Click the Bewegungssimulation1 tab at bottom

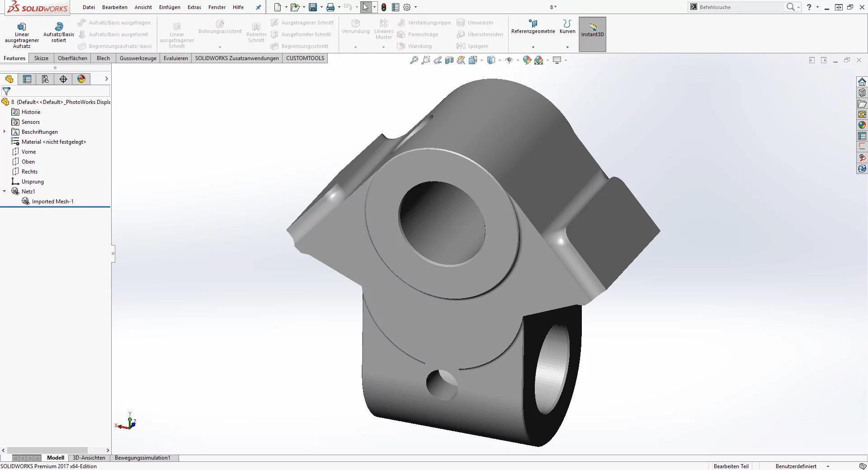(x=142, y=458)
